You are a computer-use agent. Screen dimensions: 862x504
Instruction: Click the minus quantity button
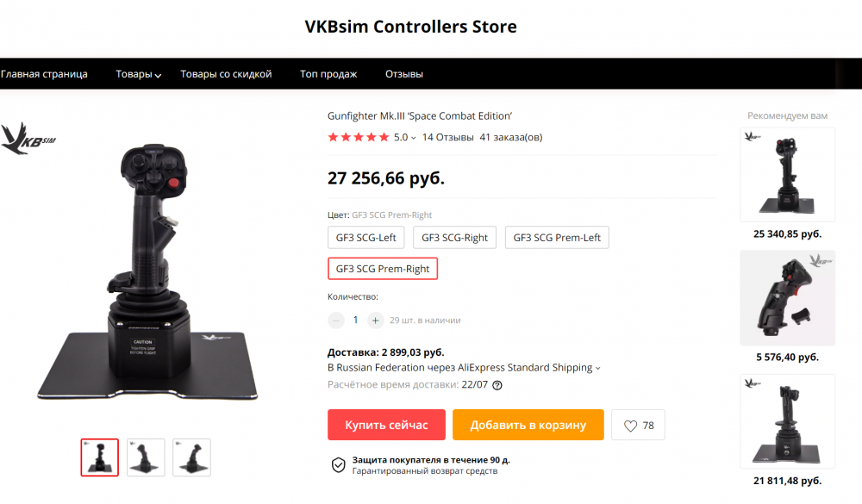tap(336, 320)
